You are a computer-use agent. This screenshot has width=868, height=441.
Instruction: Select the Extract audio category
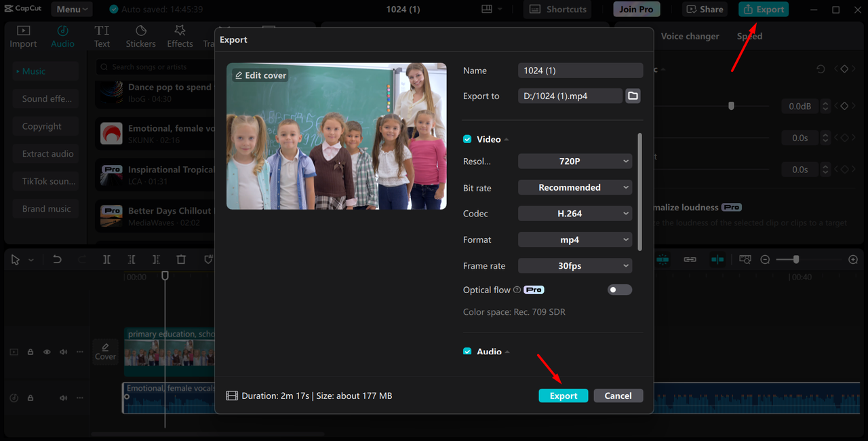(46, 154)
